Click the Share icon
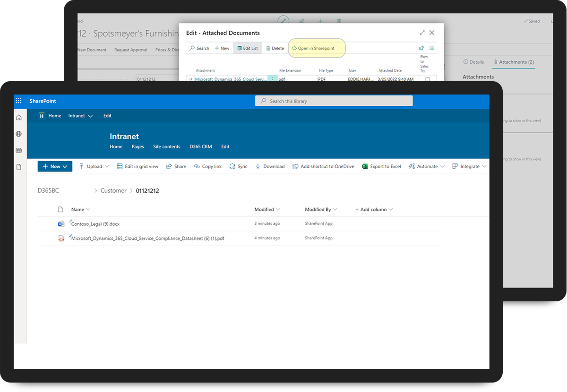Image resolution: width=567 pixels, height=392 pixels. [176, 166]
